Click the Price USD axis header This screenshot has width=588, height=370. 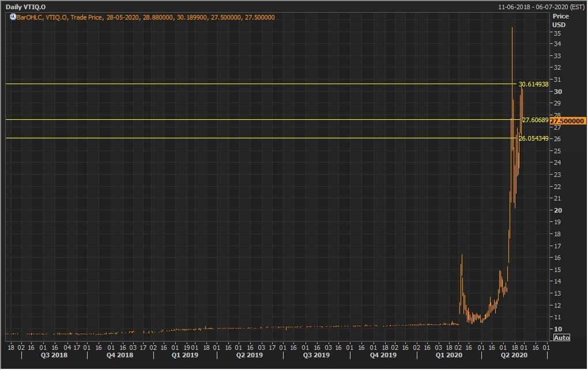pos(560,21)
